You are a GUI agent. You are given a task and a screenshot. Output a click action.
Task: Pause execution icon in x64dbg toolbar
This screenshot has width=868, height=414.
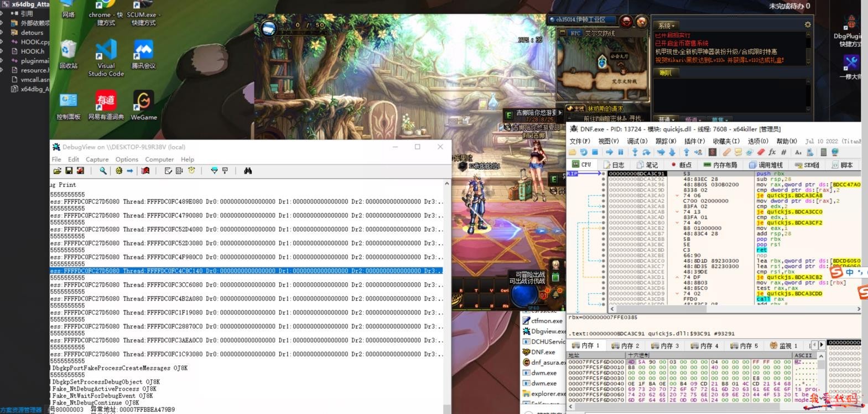pyautogui.click(x=621, y=152)
